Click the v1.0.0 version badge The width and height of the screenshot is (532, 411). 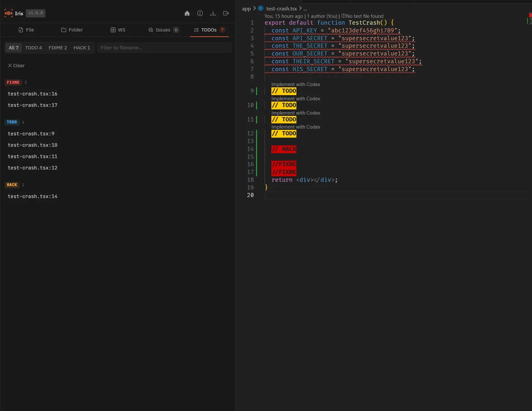tap(35, 13)
